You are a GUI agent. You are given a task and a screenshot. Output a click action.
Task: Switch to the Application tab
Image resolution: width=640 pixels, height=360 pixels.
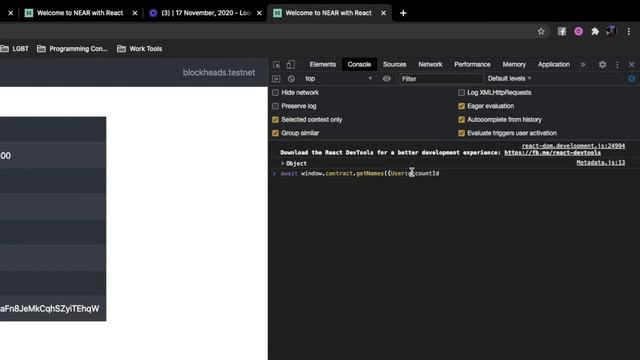[x=553, y=64]
